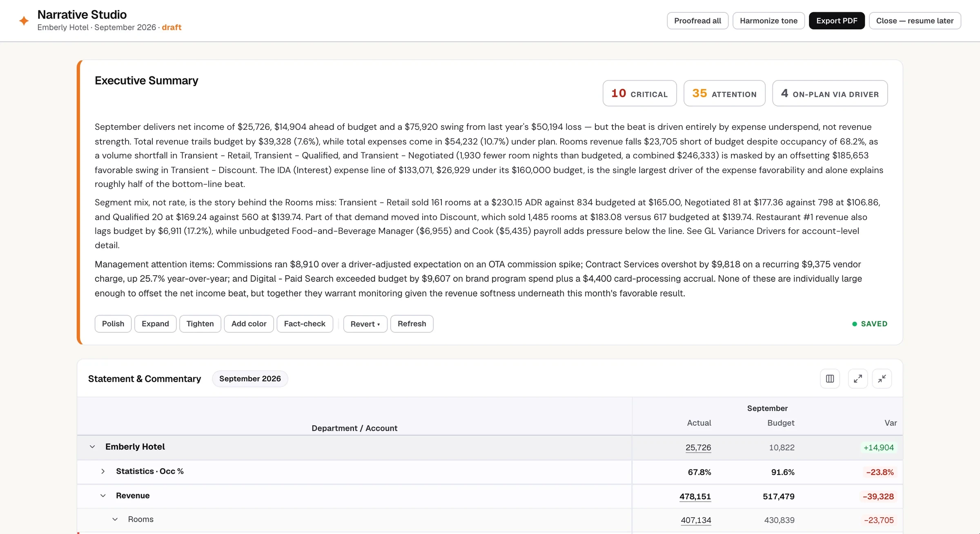
Task: Click the -23,705 Rooms variance
Action: click(879, 520)
